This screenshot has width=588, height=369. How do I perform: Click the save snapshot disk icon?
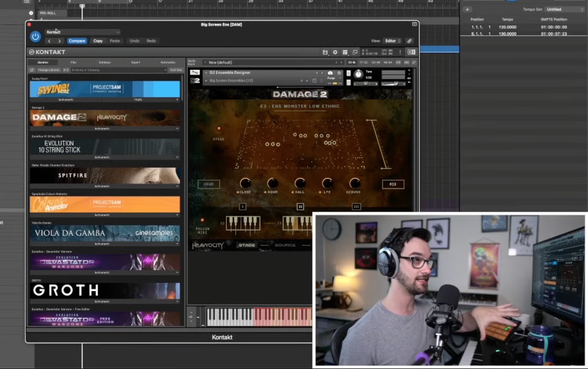314,81
